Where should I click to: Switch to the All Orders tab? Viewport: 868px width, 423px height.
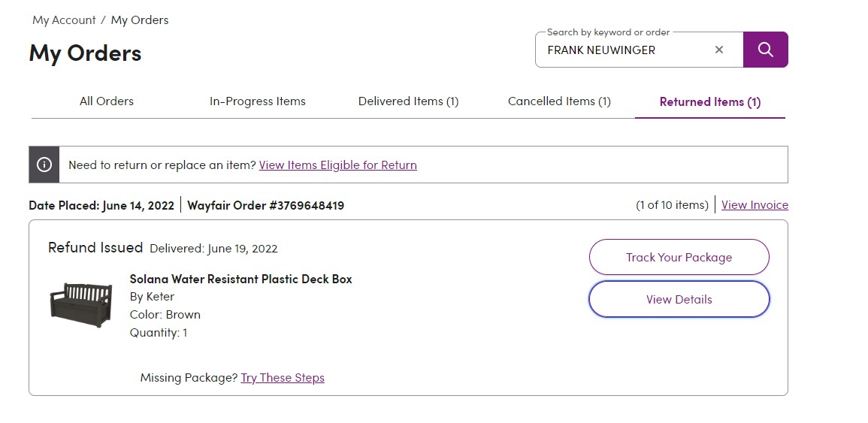coord(106,101)
